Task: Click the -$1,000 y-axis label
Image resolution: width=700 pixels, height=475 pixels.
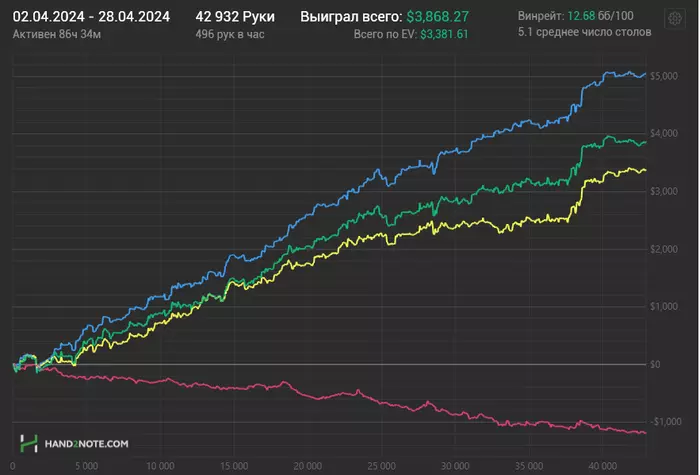Action: coord(666,422)
